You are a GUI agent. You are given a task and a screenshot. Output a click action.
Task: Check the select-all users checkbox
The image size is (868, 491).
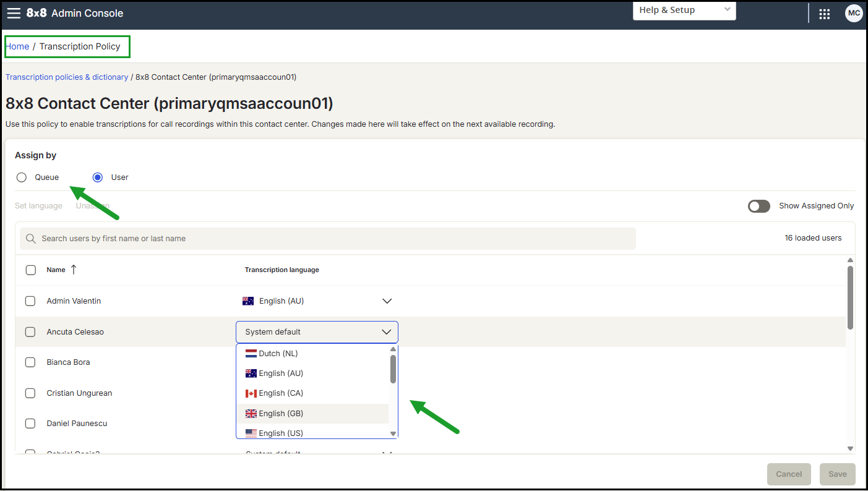(30, 270)
